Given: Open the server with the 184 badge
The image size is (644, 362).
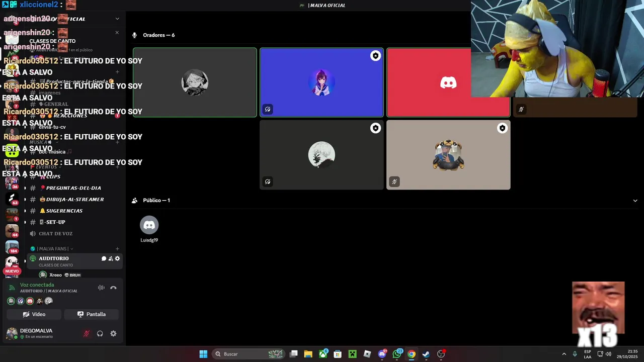Looking at the screenshot, I should click(x=12, y=247).
